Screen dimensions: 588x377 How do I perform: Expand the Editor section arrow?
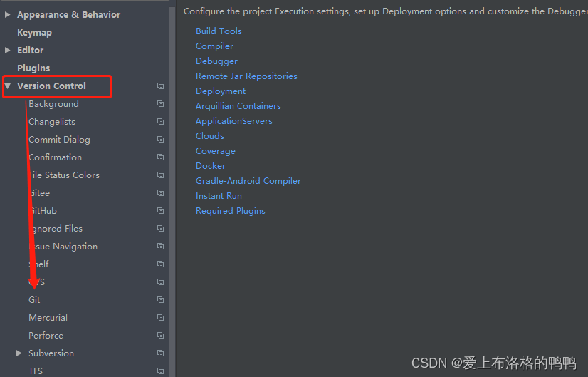pyautogui.click(x=7, y=51)
